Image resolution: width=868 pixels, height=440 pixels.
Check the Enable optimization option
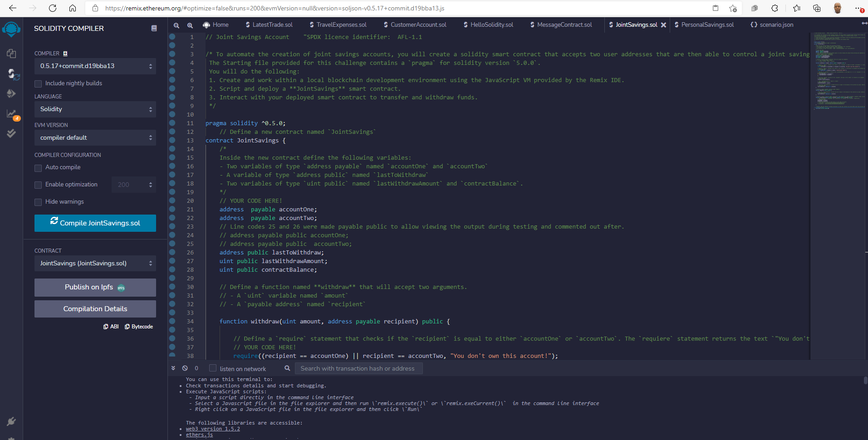(38, 185)
